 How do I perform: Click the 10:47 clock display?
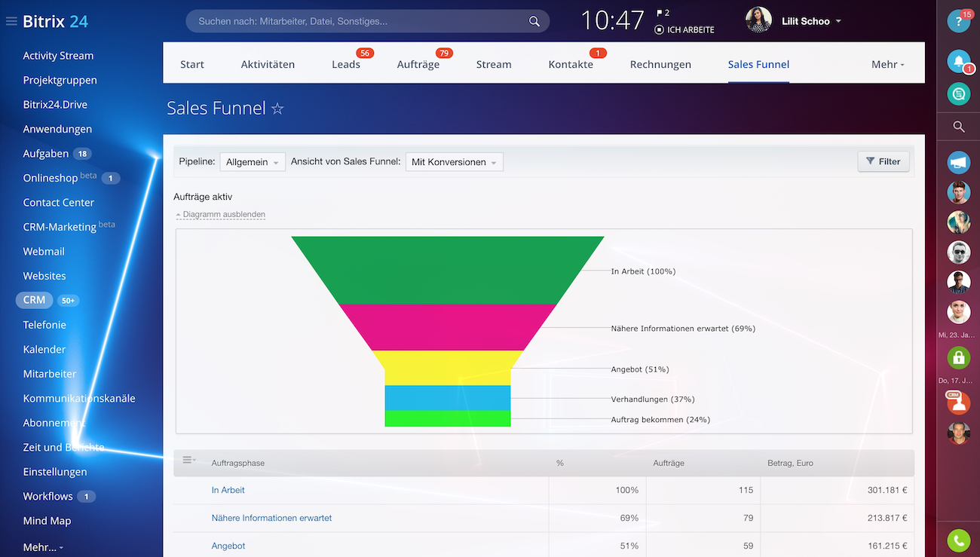coord(613,20)
